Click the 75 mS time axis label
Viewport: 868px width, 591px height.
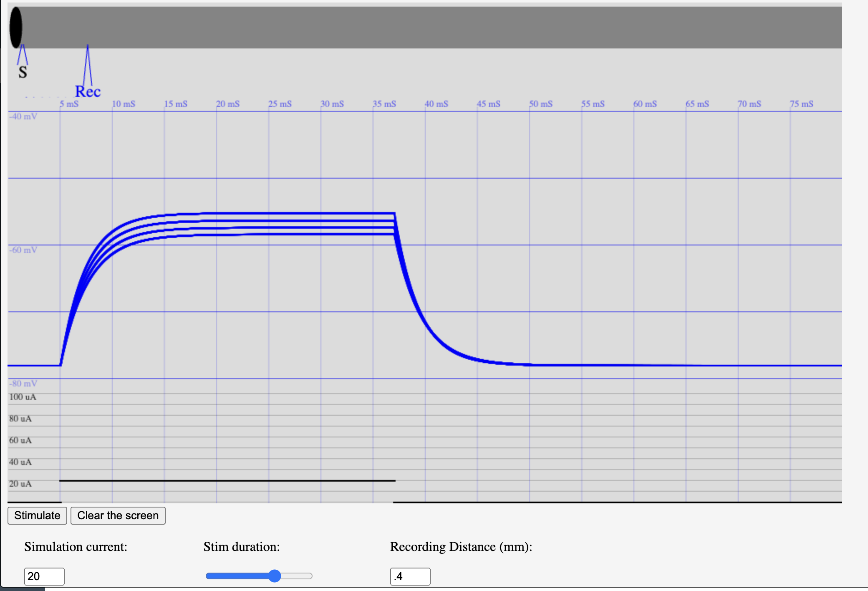pyautogui.click(x=802, y=104)
